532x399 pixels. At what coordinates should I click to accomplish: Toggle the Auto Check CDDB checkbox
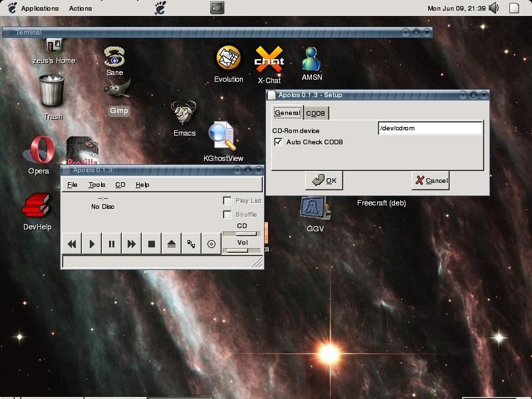click(279, 142)
